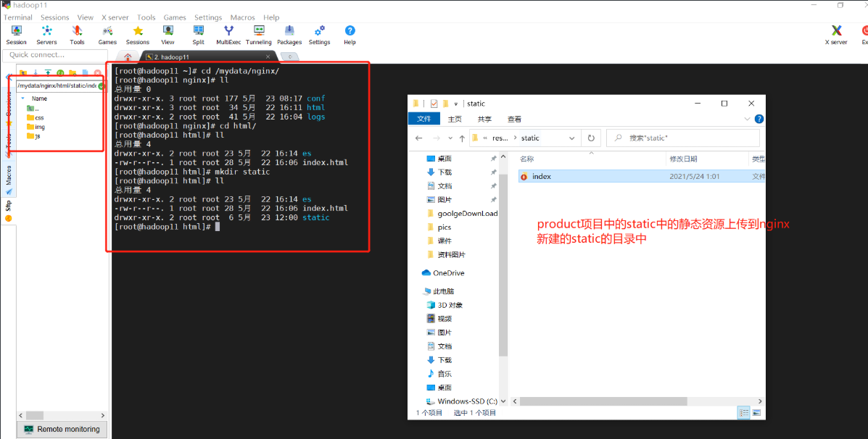Collapse the sidebar with the double-arrow icon
Image resolution: width=868 pixels, height=439 pixels.
point(9,77)
